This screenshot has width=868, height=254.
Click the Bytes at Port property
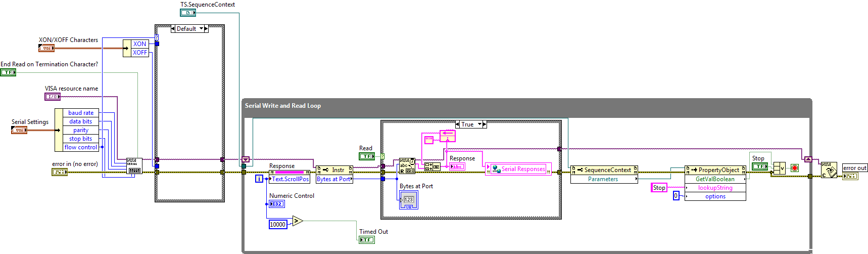[334, 179]
